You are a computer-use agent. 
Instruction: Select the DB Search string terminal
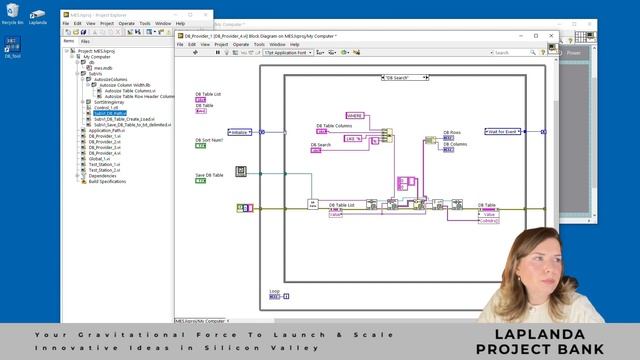(x=316, y=150)
